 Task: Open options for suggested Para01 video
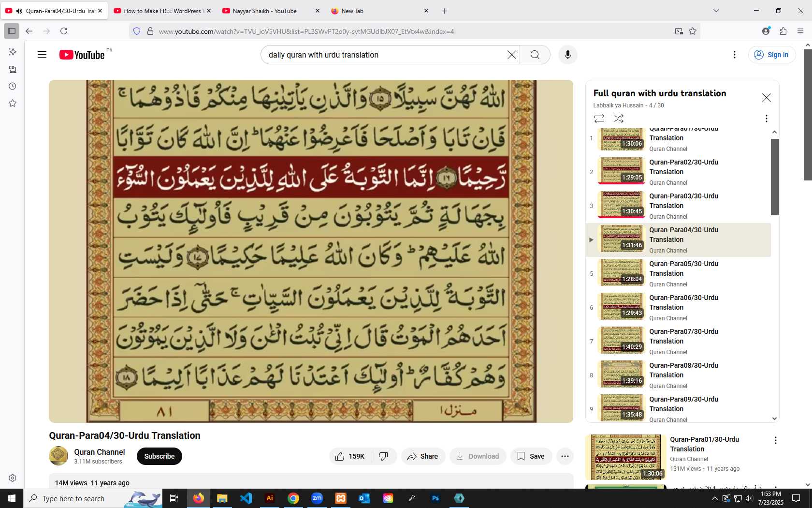click(x=775, y=440)
